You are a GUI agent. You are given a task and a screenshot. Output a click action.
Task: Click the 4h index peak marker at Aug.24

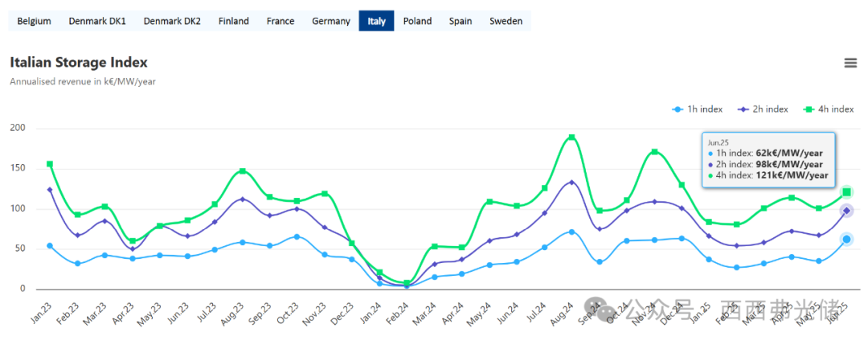point(571,137)
